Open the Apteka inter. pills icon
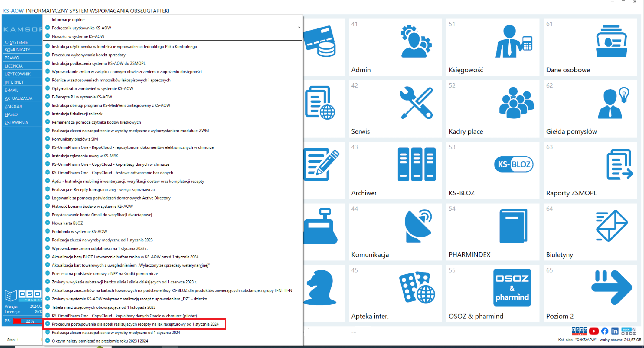 click(417, 287)
